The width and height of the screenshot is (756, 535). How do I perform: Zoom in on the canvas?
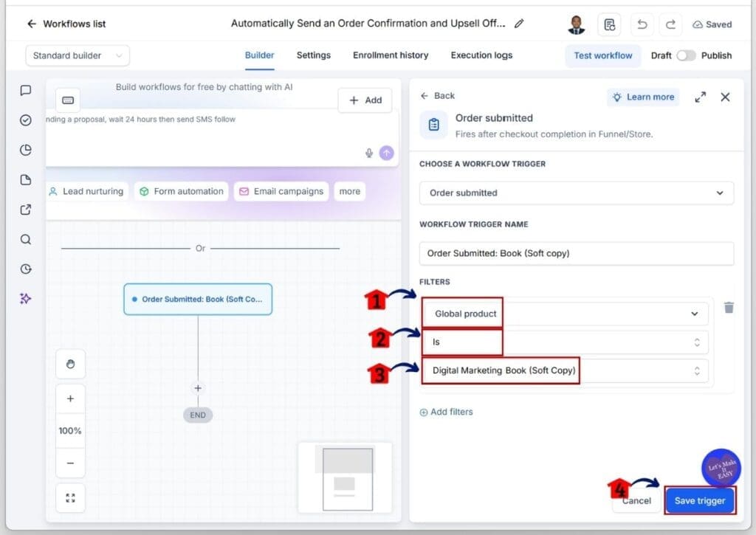70,398
